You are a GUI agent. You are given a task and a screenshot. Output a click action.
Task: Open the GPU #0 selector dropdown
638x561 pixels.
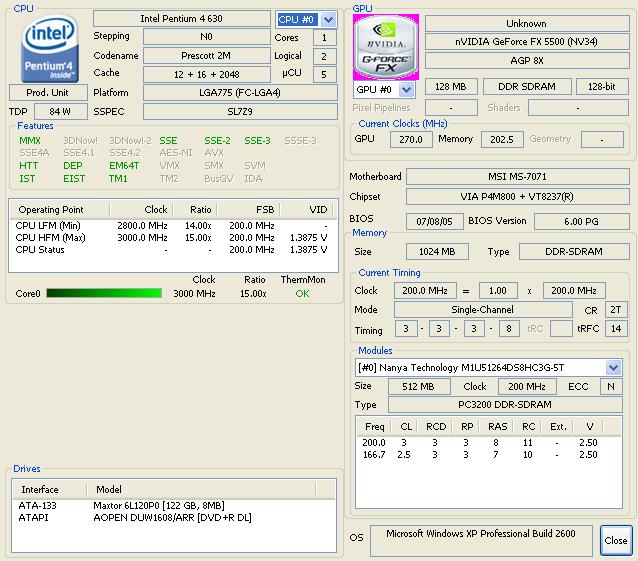[x=406, y=89]
